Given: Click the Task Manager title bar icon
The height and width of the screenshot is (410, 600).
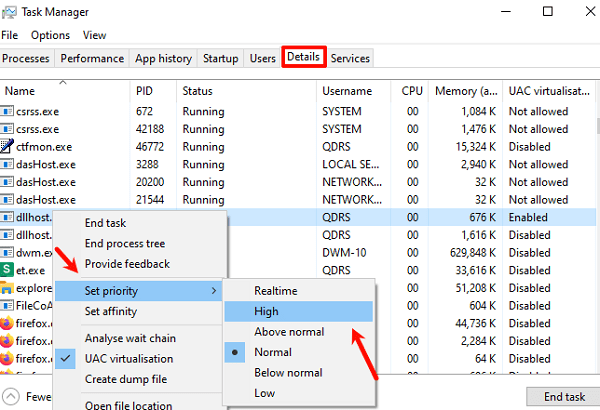Looking at the screenshot, I should pos(9,12).
